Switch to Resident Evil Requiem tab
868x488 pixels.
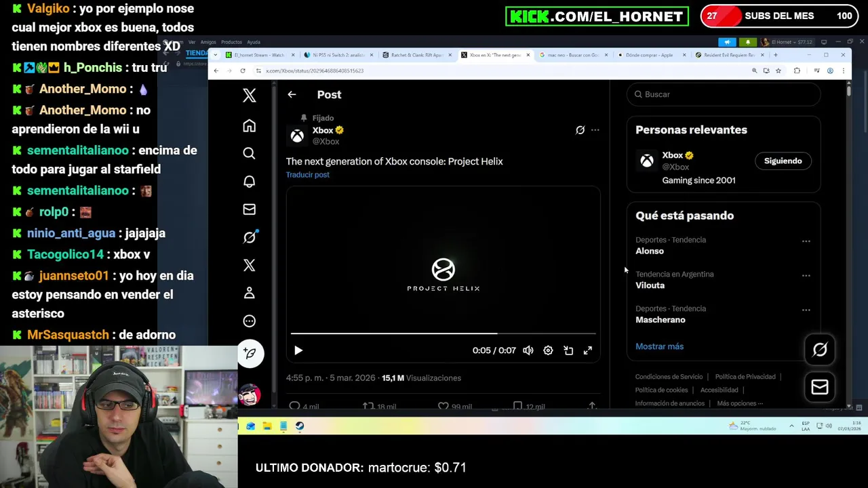[730, 55]
